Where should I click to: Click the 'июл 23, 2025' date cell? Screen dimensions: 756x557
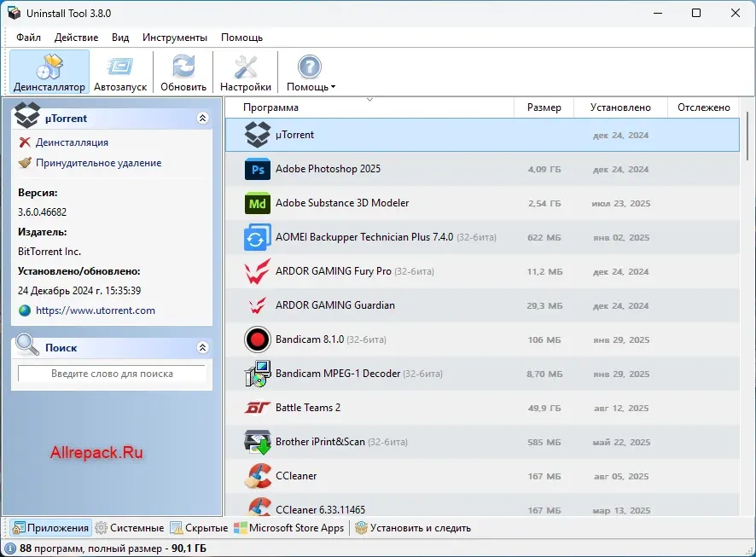621,204
